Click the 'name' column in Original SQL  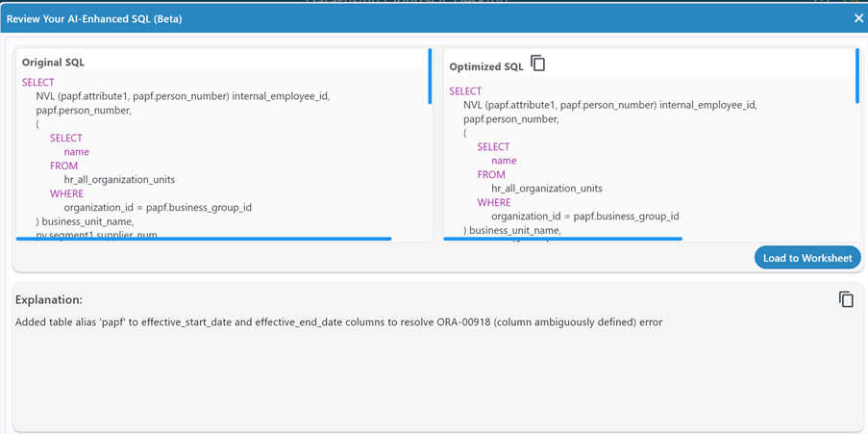pyautogui.click(x=76, y=152)
